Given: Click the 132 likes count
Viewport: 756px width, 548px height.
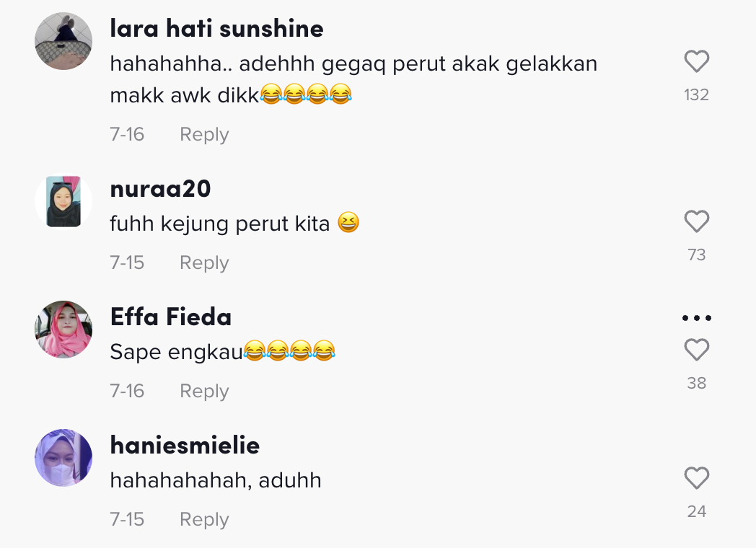Looking at the screenshot, I should (x=696, y=95).
